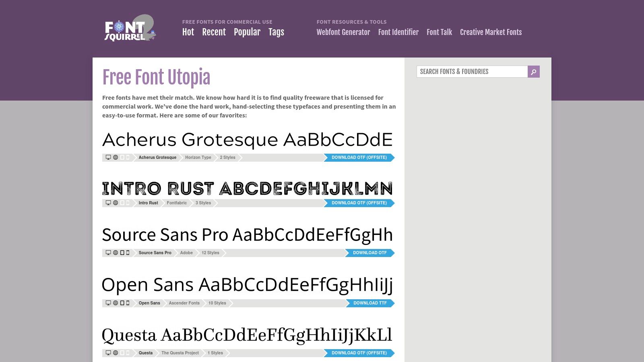
Task: Open the Font Identifier tool
Action: tap(398, 32)
